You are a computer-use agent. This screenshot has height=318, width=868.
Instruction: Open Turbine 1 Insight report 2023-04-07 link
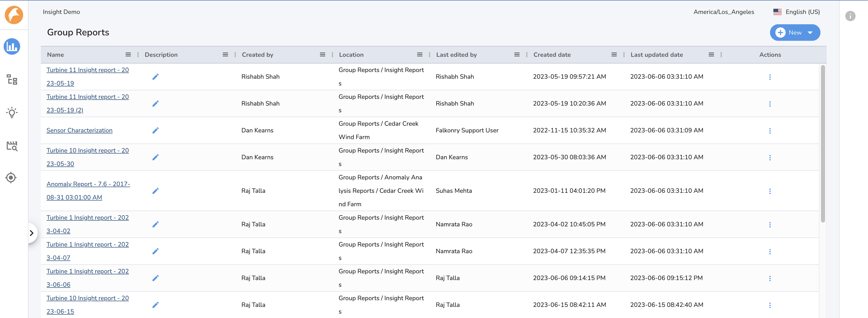[88, 251]
